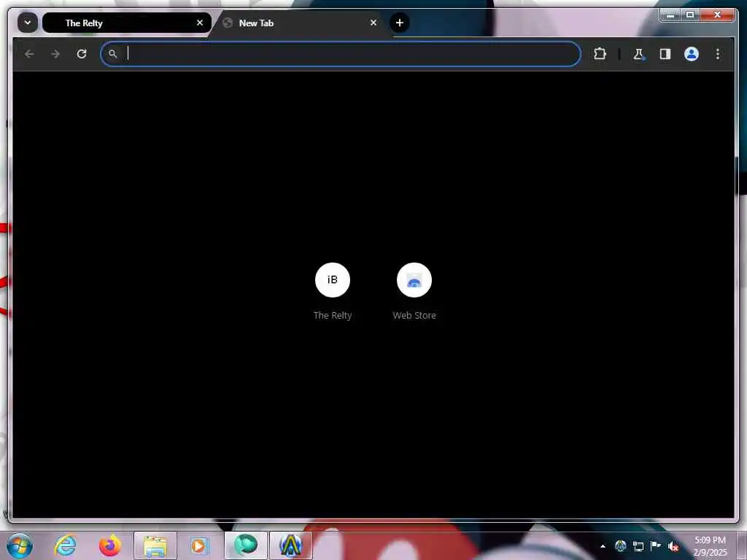Toggle the side panel icon
Image resolution: width=747 pixels, height=560 pixels.
(665, 54)
